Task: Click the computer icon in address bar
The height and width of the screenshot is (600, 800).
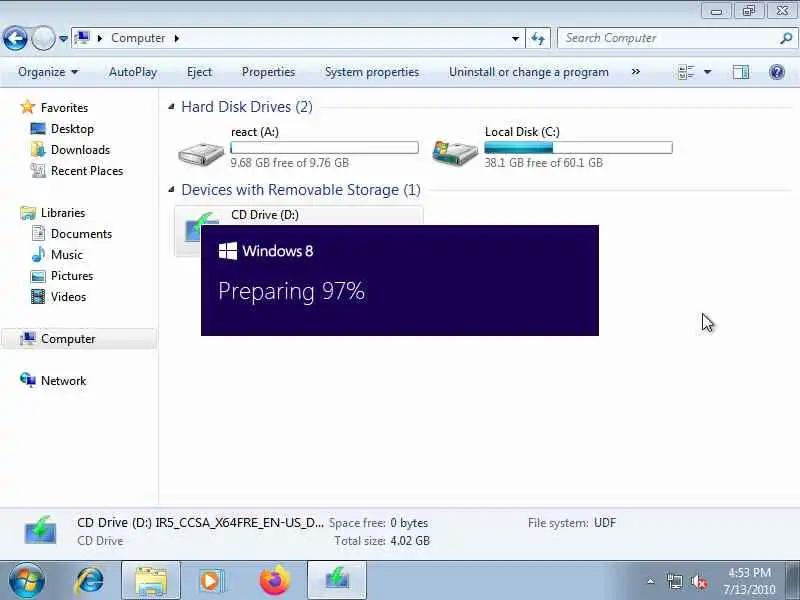Action: point(82,38)
